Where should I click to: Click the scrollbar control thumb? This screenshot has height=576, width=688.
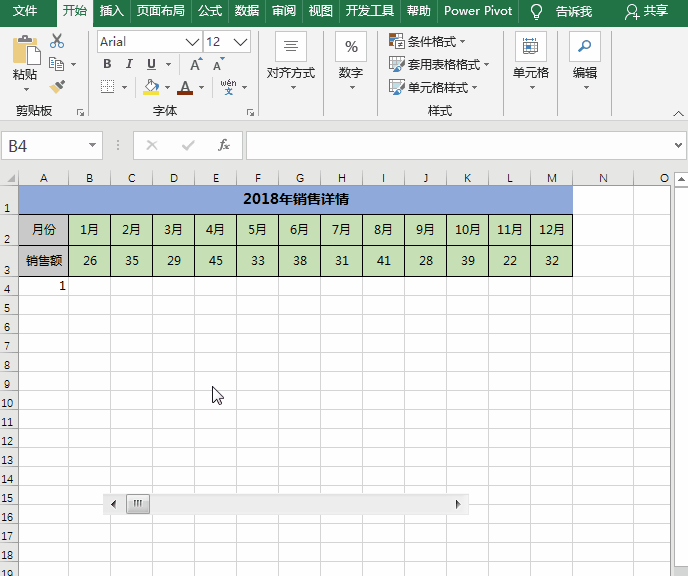(138, 504)
